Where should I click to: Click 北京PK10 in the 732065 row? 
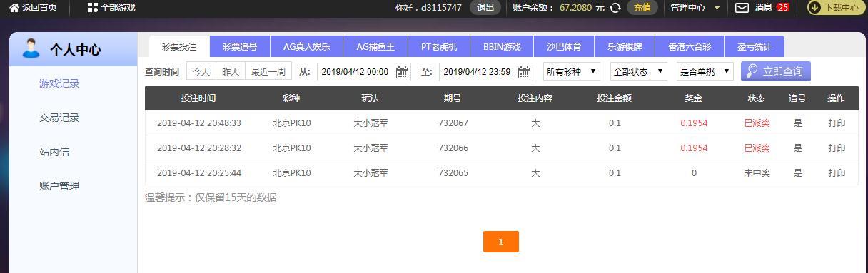292,172
